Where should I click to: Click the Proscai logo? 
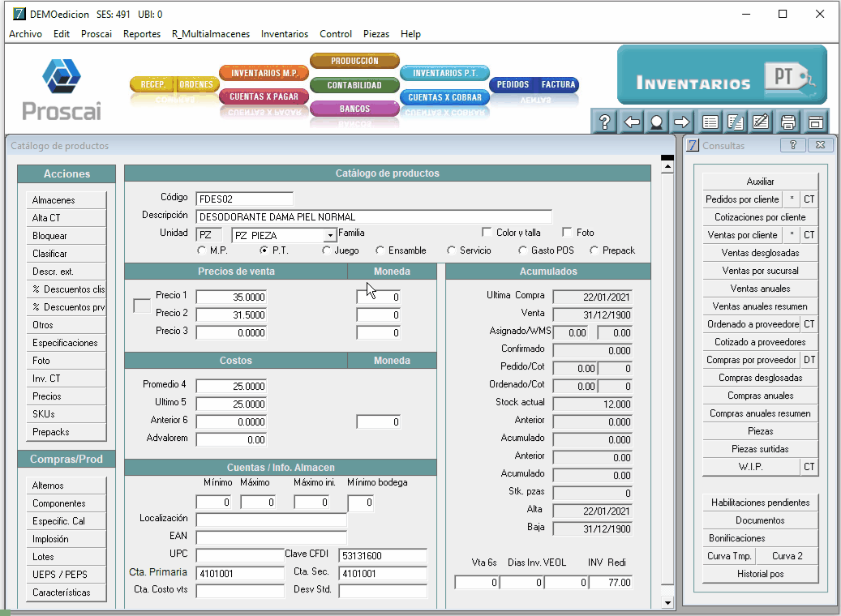click(62, 90)
